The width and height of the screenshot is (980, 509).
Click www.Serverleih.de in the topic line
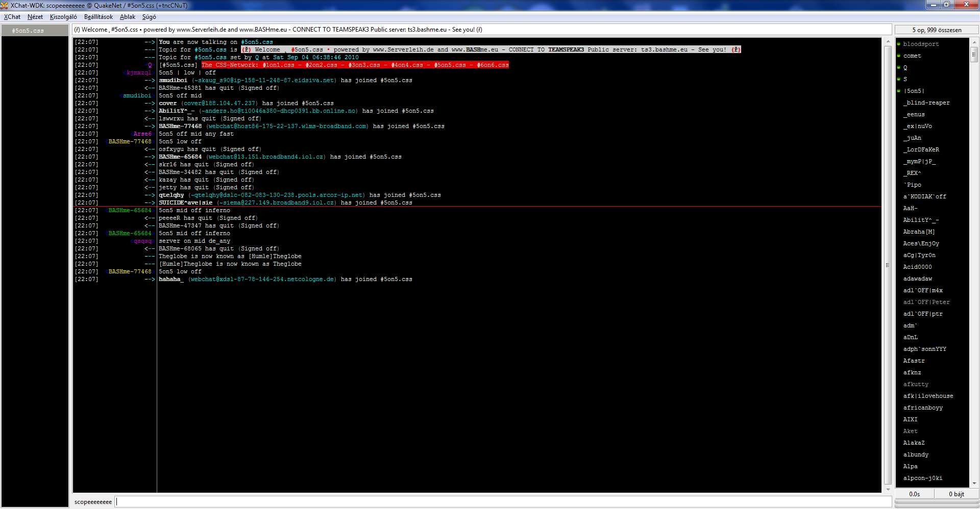[403, 49]
